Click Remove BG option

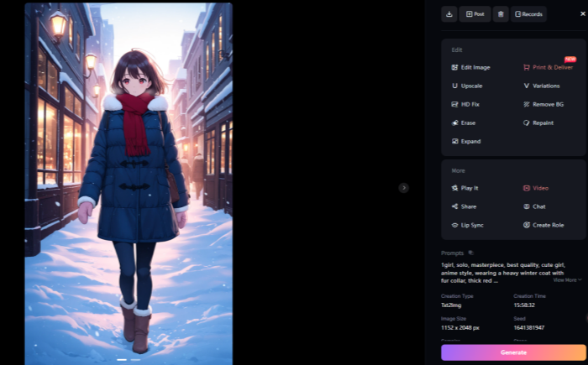pyautogui.click(x=542, y=104)
